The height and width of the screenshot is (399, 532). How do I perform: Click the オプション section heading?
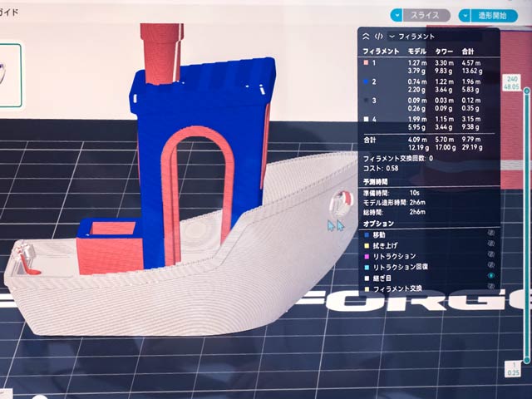379,224
